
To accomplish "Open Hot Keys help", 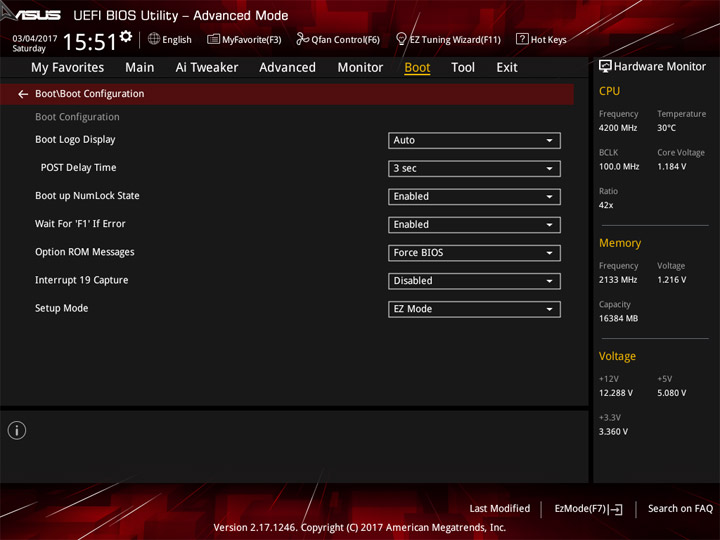I will point(541,39).
